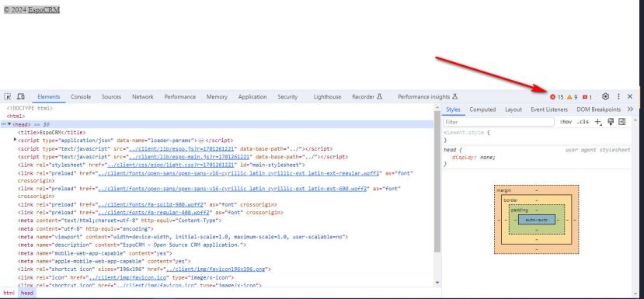Viewport: 644px width, 299px height.
Task: Open the issues counter showing 1
Action: [x=587, y=97]
